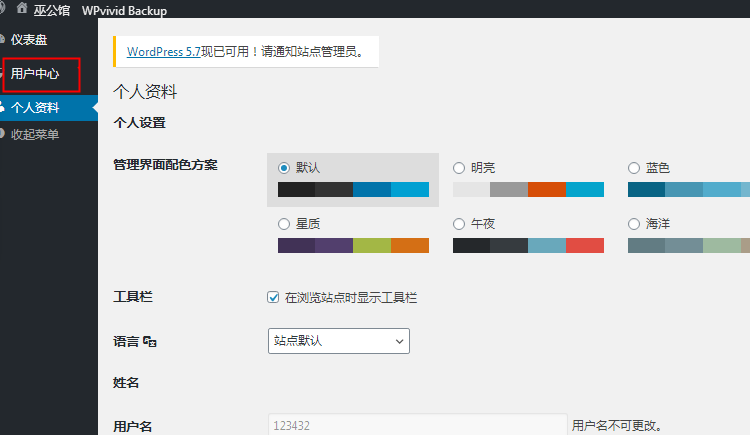Click the 收起菜单 collapse arrow icon

click(x=3, y=134)
